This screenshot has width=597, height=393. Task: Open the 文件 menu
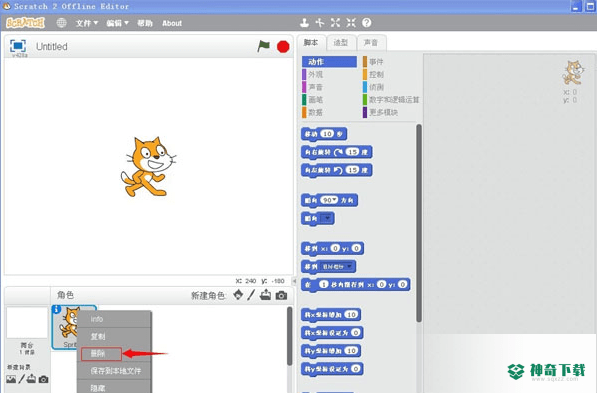(x=87, y=23)
